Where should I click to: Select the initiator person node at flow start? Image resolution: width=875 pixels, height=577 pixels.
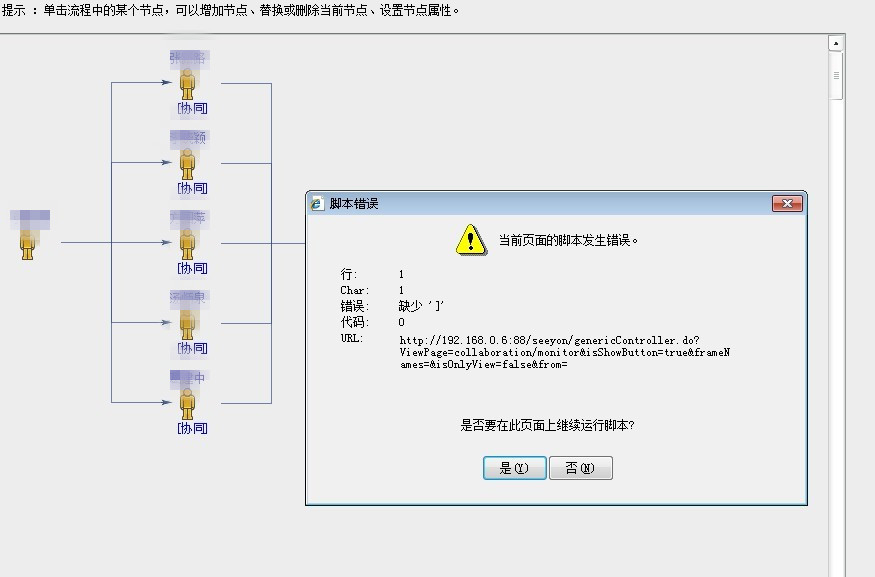pyautogui.click(x=28, y=244)
